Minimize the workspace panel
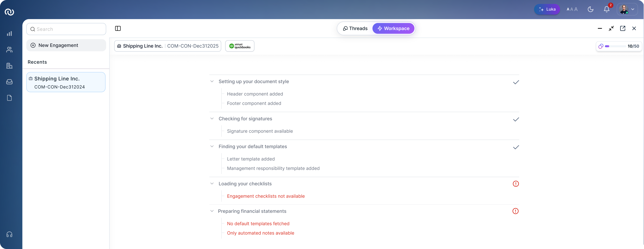This screenshot has width=644, height=249. click(600, 28)
